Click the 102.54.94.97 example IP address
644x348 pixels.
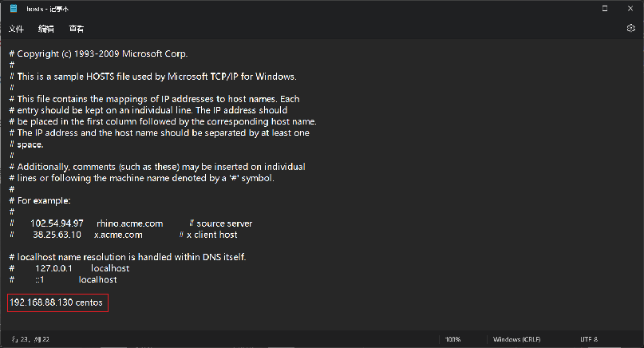pos(57,223)
